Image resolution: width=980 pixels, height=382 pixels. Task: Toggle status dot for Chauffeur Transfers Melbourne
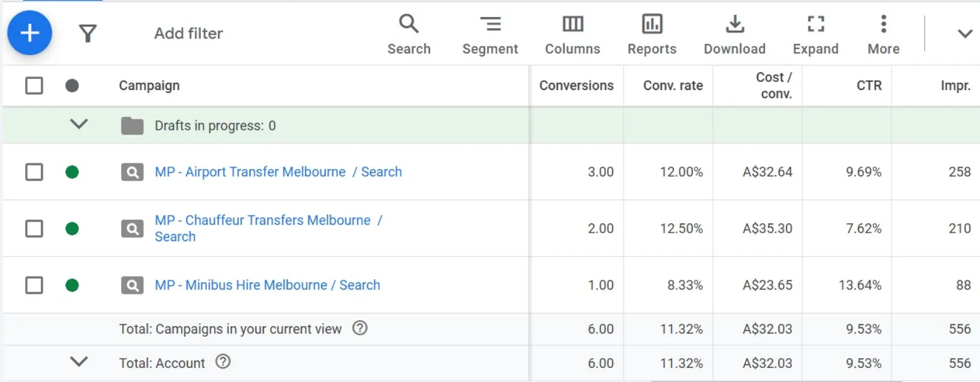click(x=72, y=229)
